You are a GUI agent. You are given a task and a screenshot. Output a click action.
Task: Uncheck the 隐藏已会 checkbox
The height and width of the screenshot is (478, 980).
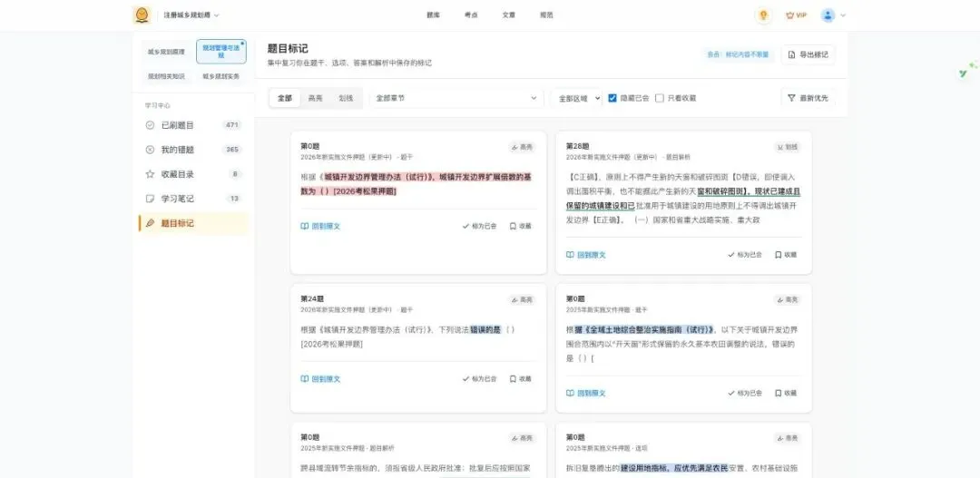(612, 98)
